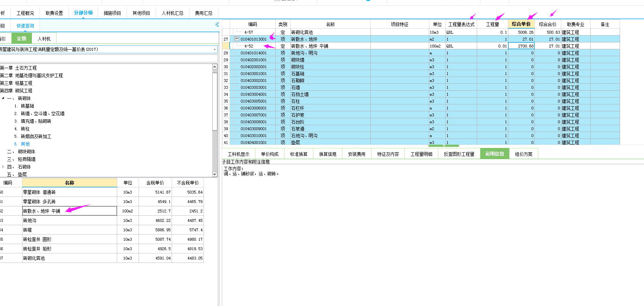Click the 综合单价 column header
644x306 pixels.
[x=521, y=24]
